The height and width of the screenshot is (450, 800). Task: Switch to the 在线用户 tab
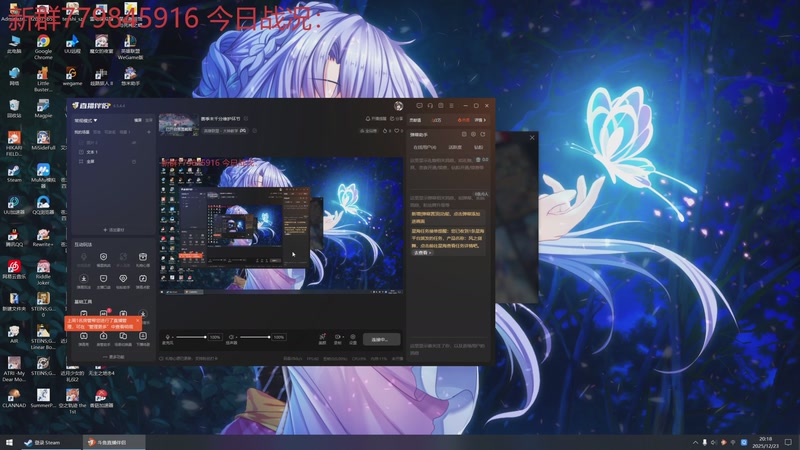[x=424, y=147]
